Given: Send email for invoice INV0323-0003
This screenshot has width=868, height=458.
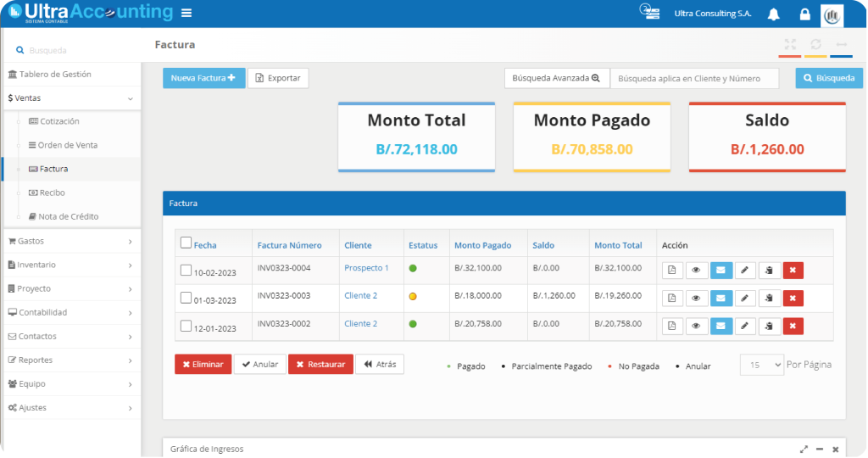Looking at the screenshot, I should click(721, 298).
